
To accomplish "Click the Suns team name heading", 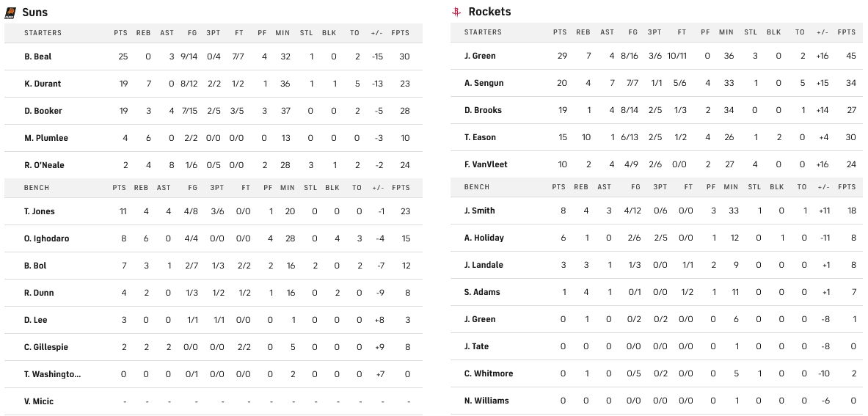I will coord(35,12).
